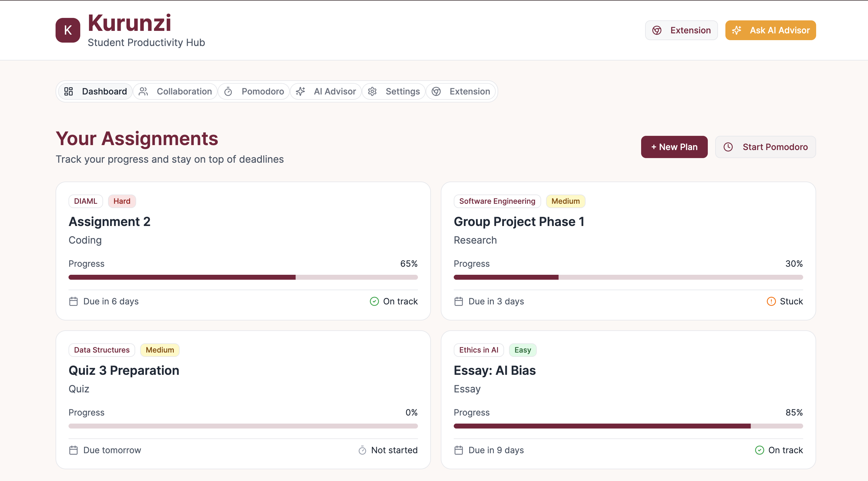This screenshot has height=481, width=868.
Task: Click the orange Stuck alert icon
Action: tap(771, 301)
